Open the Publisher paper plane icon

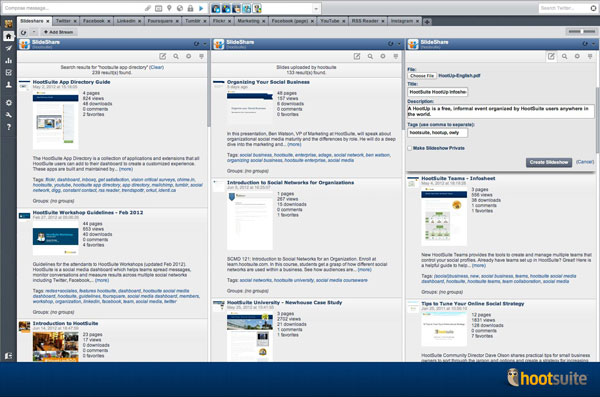point(8,48)
